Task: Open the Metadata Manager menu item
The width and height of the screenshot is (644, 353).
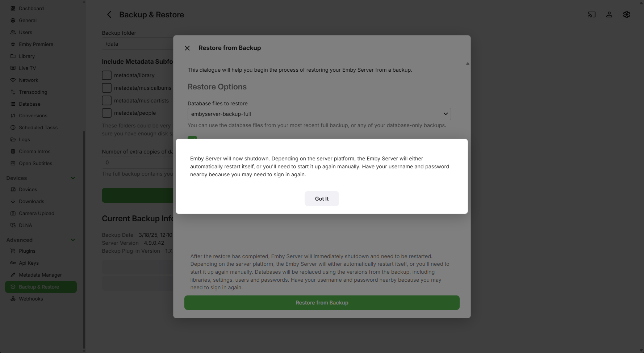Action: pyautogui.click(x=40, y=275)
